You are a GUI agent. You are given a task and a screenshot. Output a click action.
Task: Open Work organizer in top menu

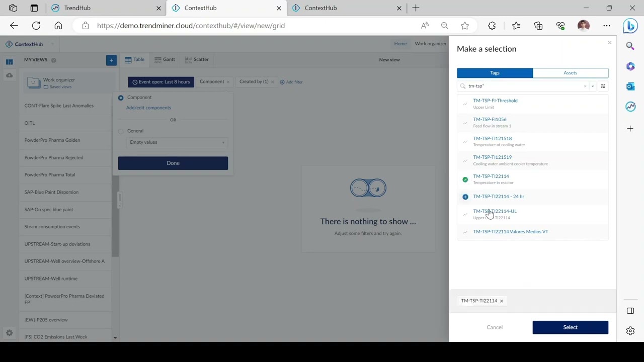click(x=431, y=44)
